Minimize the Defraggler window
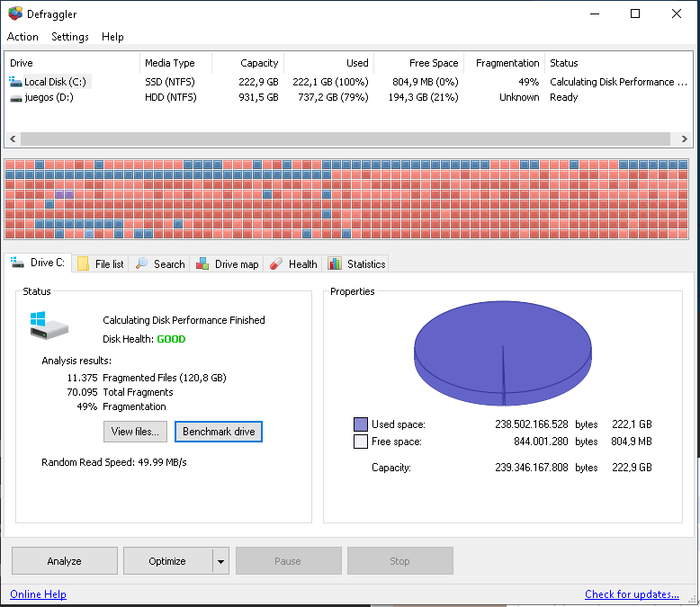 pos(595,13)
